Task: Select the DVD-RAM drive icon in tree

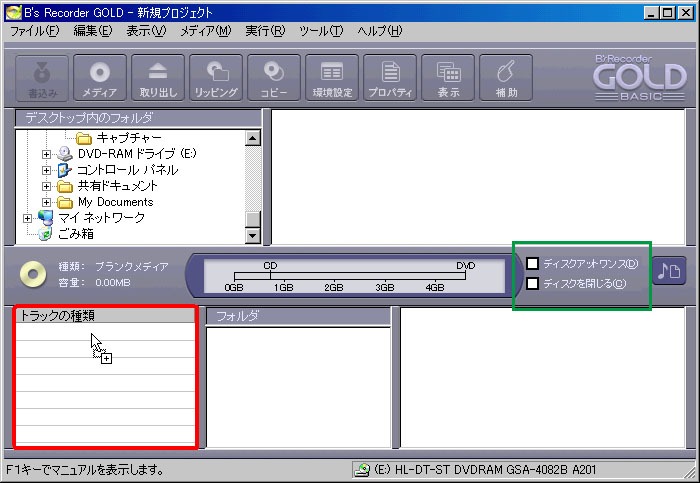Action: 65,154
